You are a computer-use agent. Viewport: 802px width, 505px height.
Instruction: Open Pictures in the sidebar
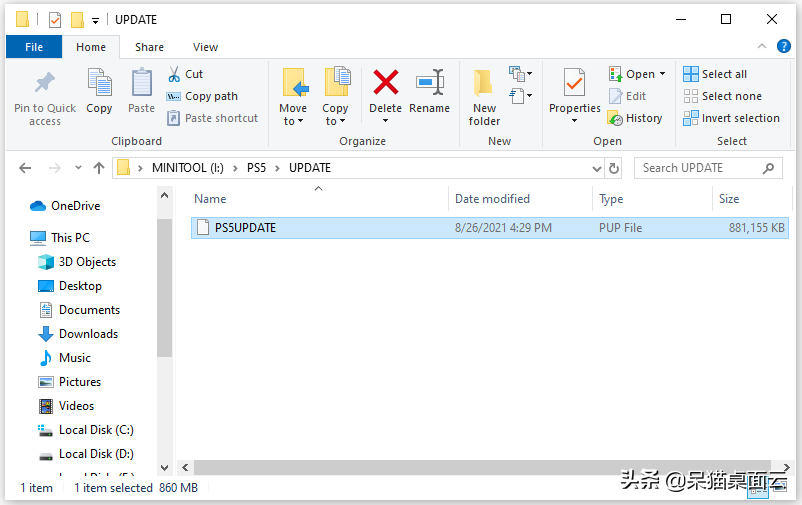point(70,382)
